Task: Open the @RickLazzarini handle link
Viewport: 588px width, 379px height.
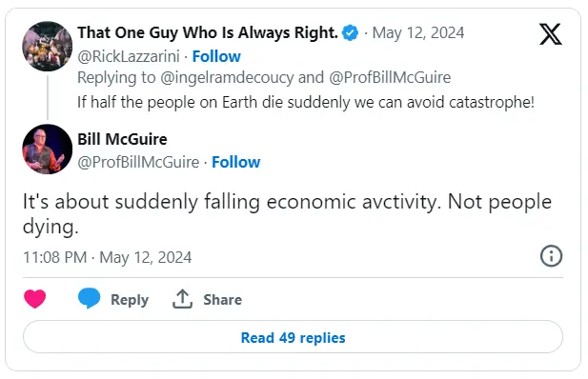Action: [x=129, y=56]
